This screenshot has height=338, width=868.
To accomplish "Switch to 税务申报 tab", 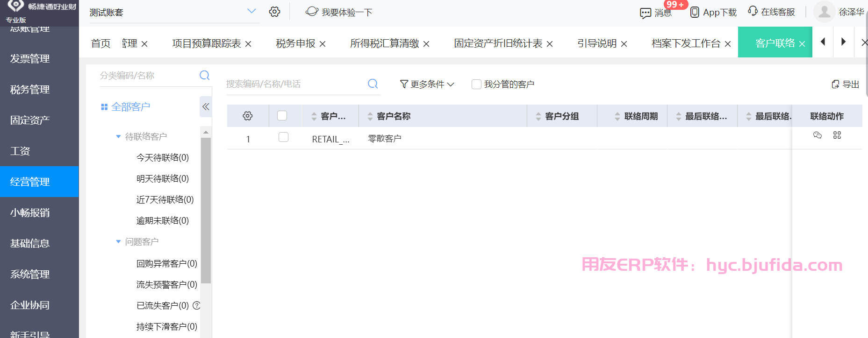I will [x=296, y=43].
